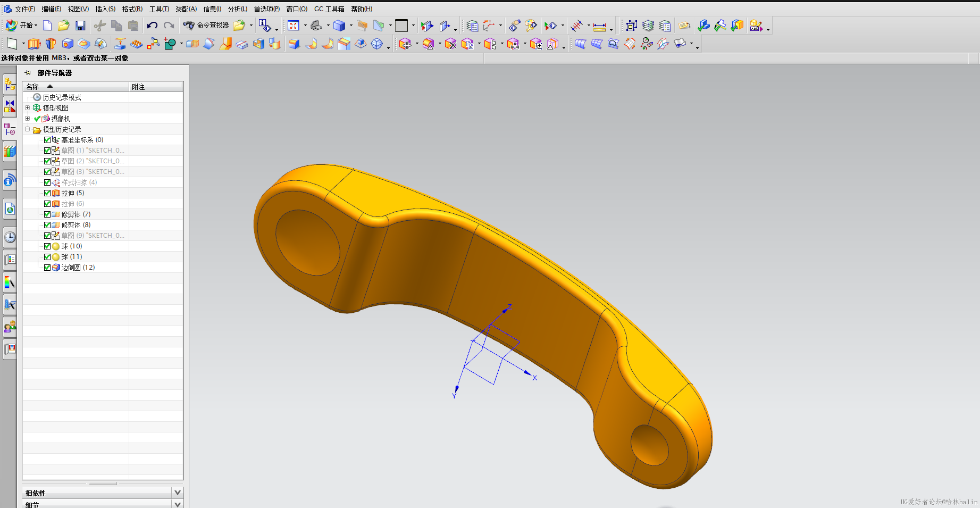Toggle the 球 (11) feature checkbox
Viewport: 980px width, 508px height.
pyautogui.click(x=47, y=257)
